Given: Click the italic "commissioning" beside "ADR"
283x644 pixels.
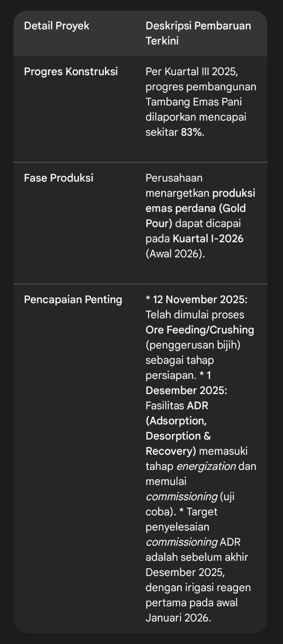Looking at the screenshot, I should click(x=182, y=542).
